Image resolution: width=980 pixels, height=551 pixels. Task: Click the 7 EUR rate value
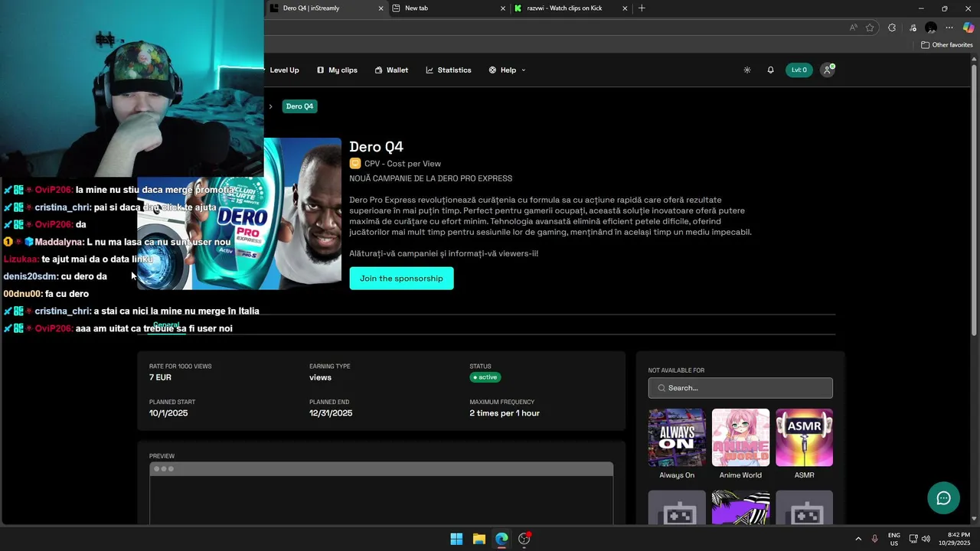pos(160,377)
